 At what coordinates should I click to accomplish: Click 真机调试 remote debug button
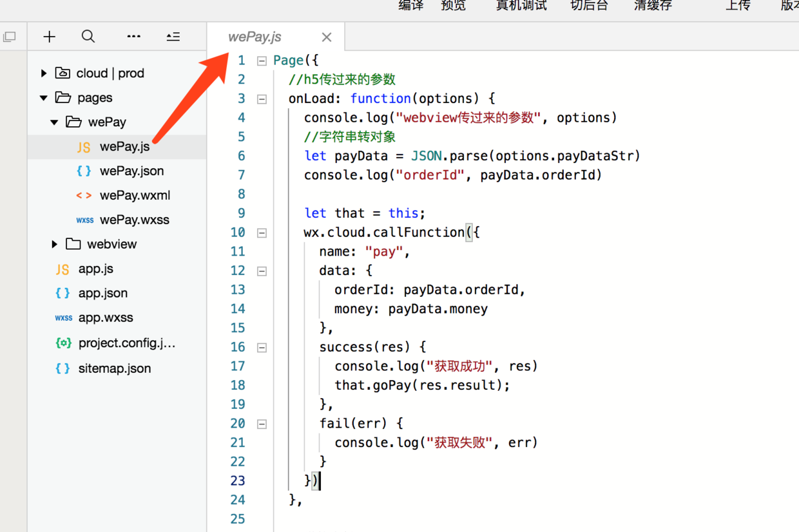pyautogui.click(x=521, y=5)
